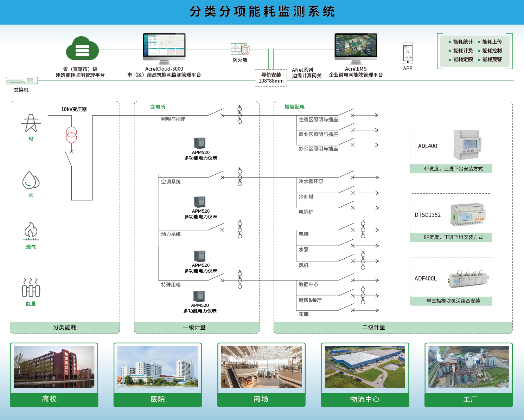Click APM520 meter under 动力系统
The height and width of the screenshot is (420, 524).
tap(199, 256)
